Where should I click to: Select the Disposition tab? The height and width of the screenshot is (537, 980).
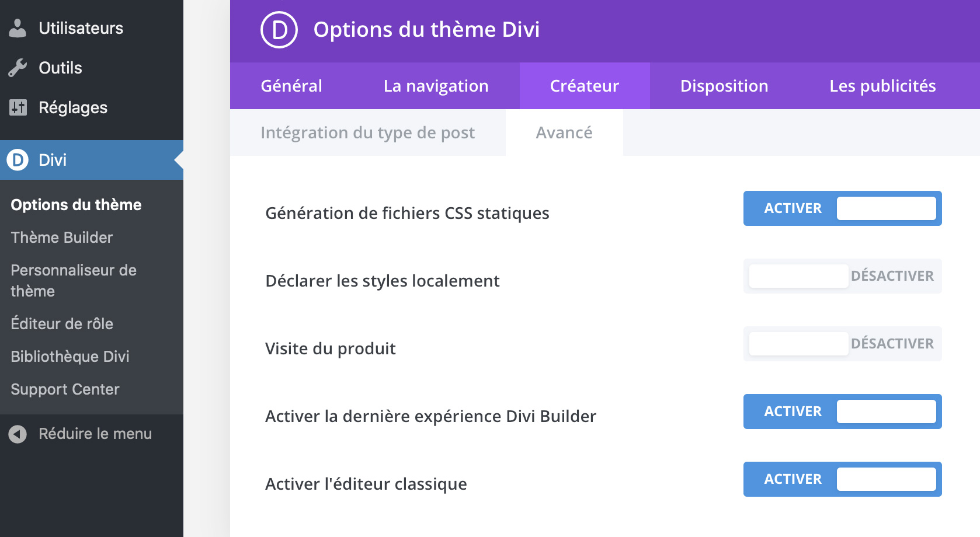pos(724,86)
